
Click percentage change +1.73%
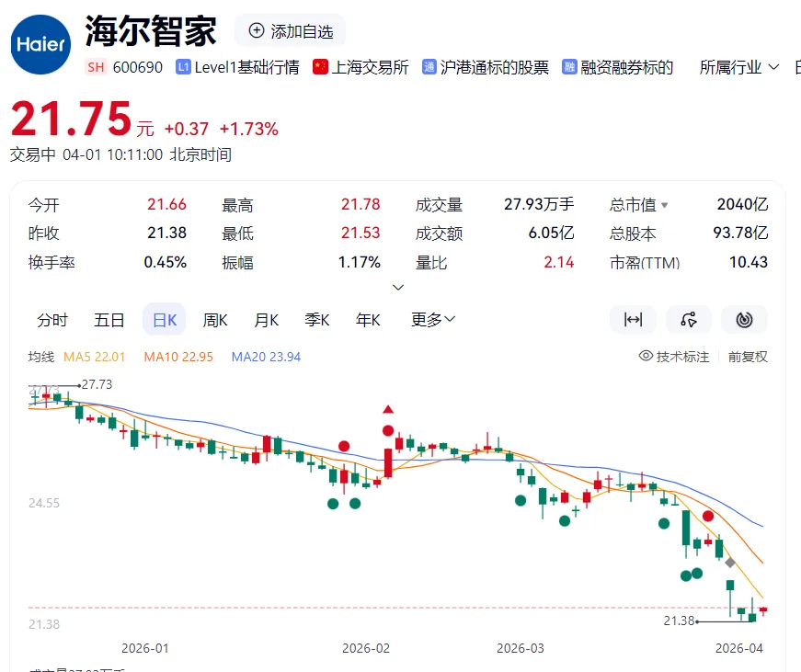(249, 129)
